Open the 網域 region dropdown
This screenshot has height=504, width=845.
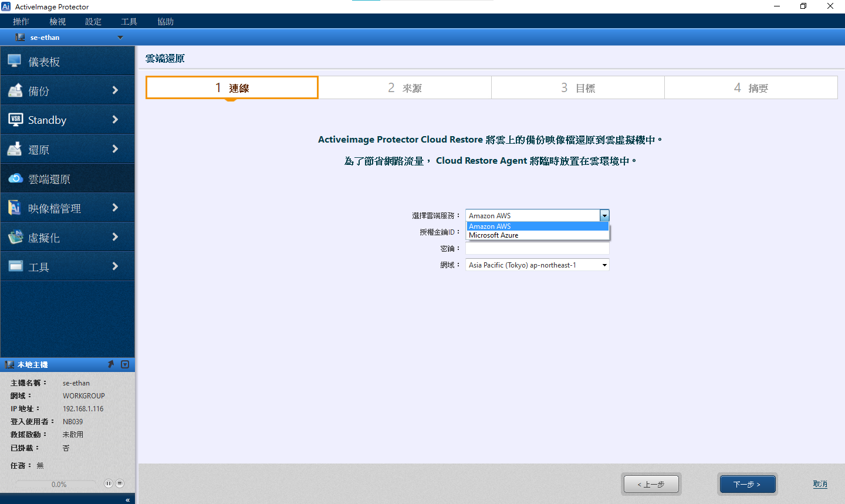[x=604, y=265]
